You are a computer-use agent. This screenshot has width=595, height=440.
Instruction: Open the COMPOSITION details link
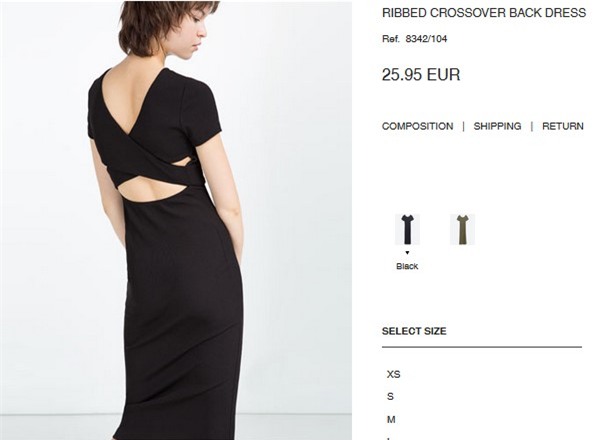[x=417, y=126]
